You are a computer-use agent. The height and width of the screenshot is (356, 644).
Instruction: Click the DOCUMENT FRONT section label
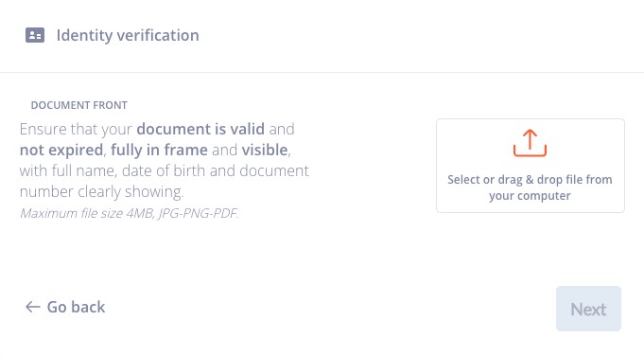pos(78,105)
